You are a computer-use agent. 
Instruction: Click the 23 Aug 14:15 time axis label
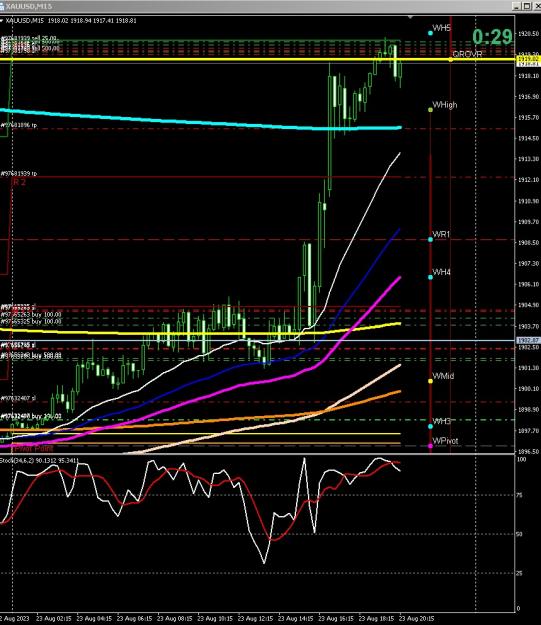tap(295, 618)
